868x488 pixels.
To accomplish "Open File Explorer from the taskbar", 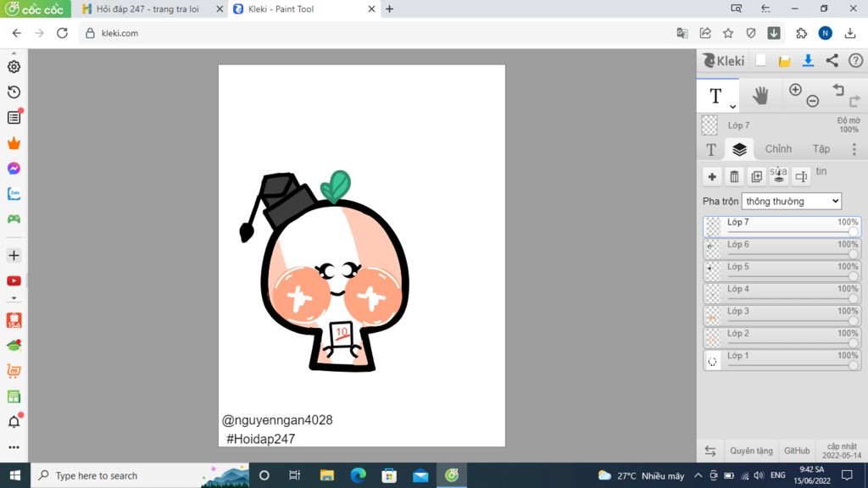I will coord(326,475).
